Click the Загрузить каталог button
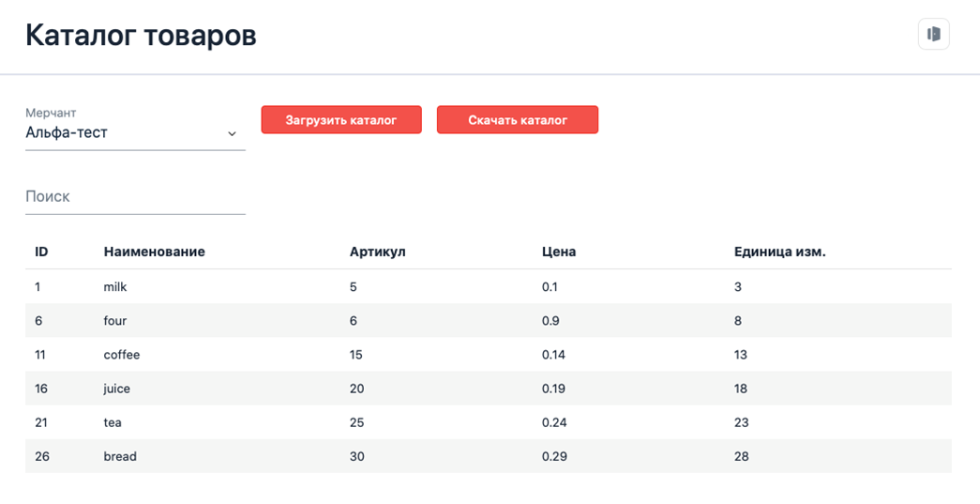980x504 pixels. [x=341, y=119]
